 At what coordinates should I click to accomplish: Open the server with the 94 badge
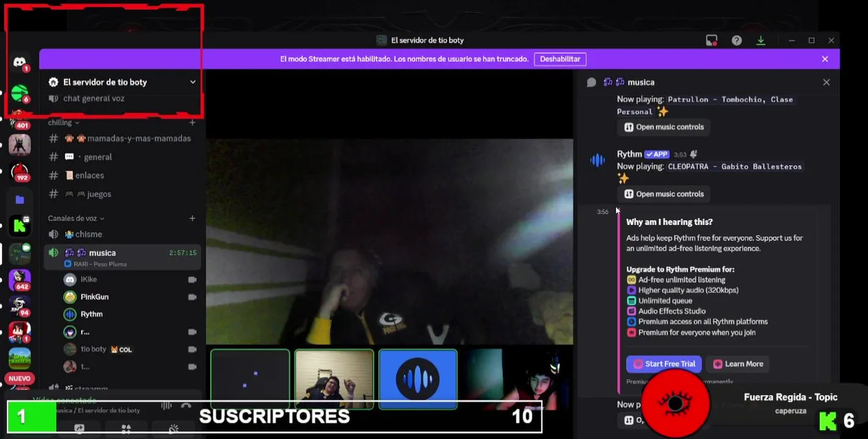(x=20, y=306)
